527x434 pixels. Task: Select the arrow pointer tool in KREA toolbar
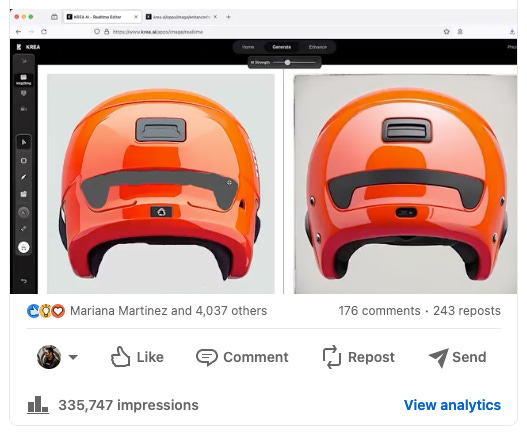click(24, 142)
